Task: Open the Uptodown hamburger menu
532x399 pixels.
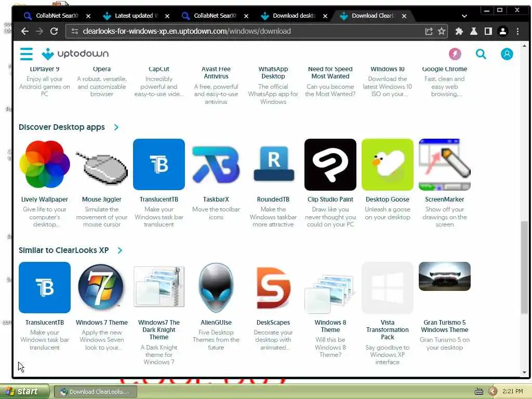Action: coord(26,54)
